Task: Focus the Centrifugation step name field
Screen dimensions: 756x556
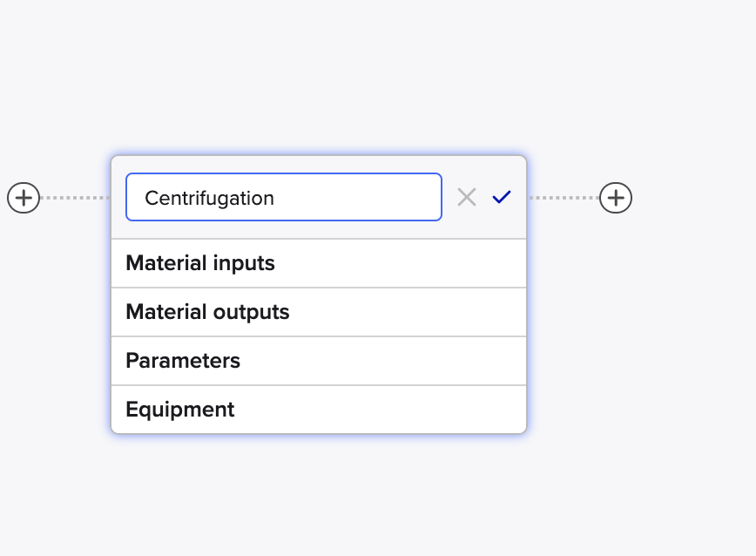Action: point(284,197)
